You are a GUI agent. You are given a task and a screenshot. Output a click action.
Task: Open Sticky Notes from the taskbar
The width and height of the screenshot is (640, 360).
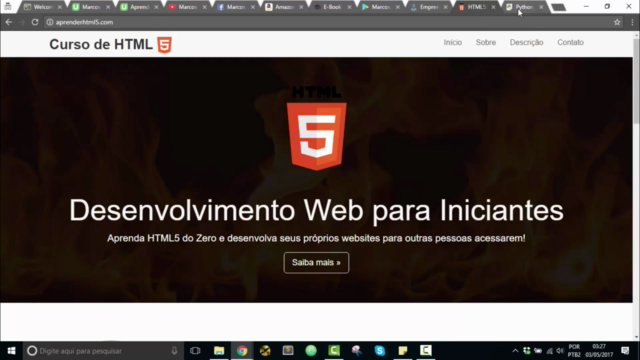pyautogui.click(x=403, y=351)
